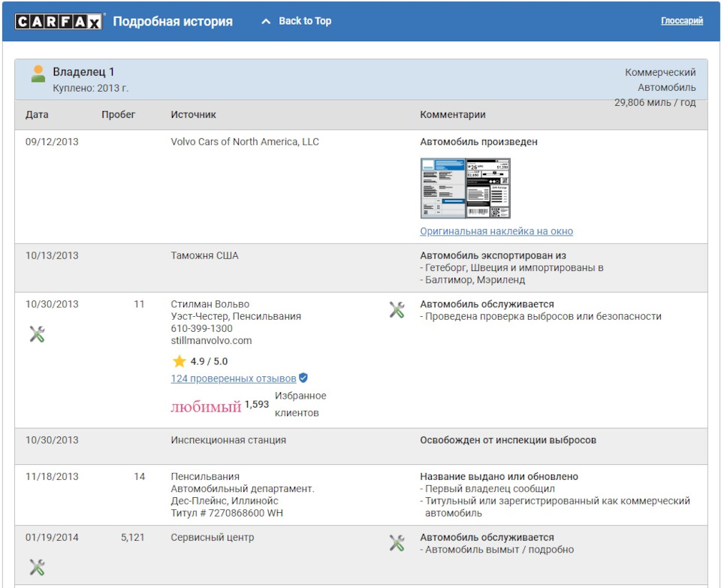Click the wrench icon beside Автомобиль вымыт comment
Image resolution: width=721 pixels, height=588 pixels.
(x=397, y=543)
